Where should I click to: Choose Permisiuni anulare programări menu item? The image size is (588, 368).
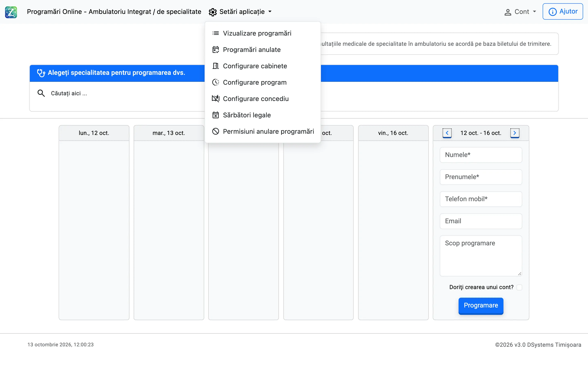(263, 131)
